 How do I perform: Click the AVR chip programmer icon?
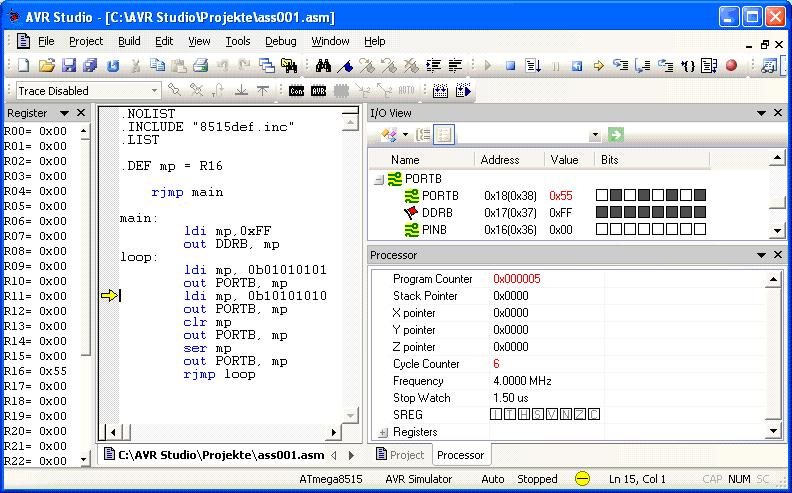pos(318,91)
